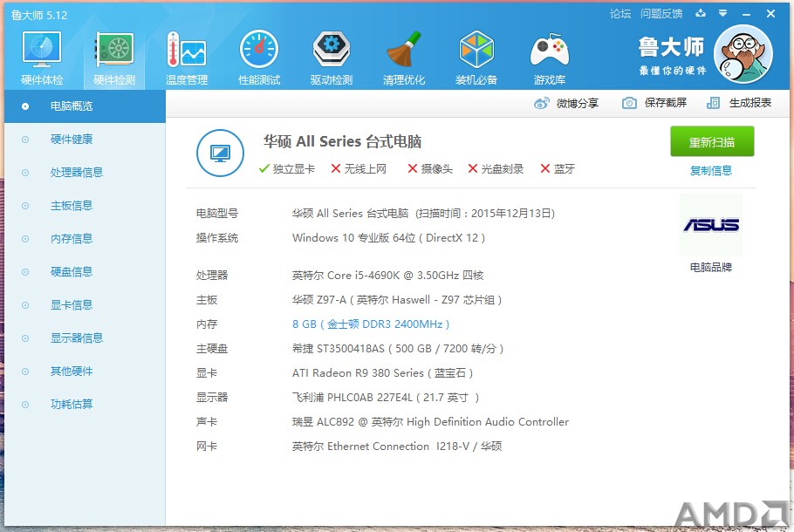
Task: Click the 鲁大师 mascot avatar
Action: tap(743, 54)
